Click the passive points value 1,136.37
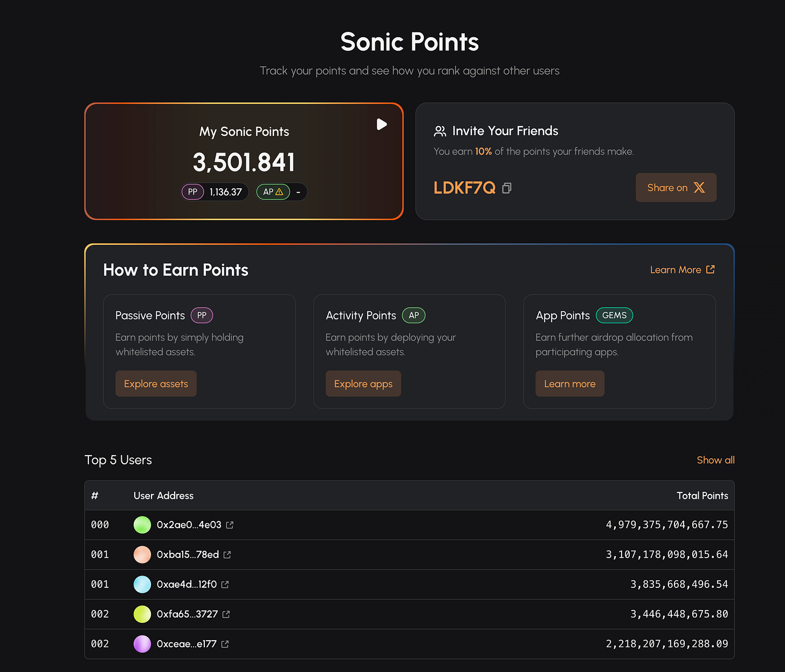 click(225, 192)
